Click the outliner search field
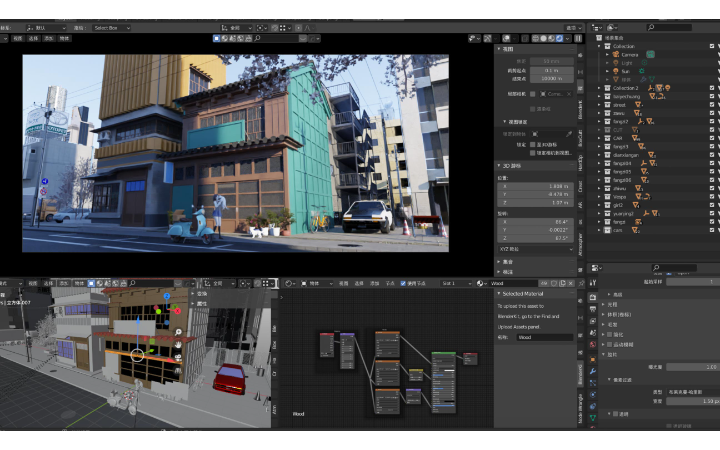Viewport: 720px width, 450px height. tap(669, 28)
